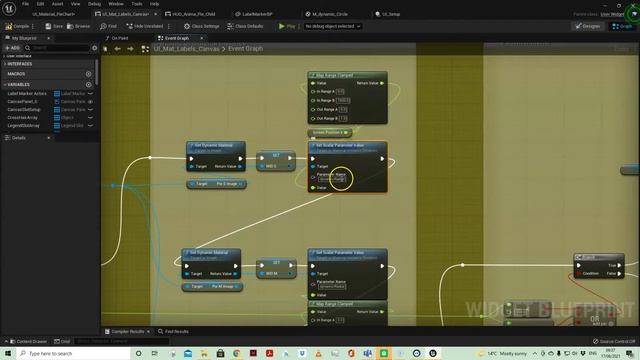The height and width of the screenshot is (360, 640).
Task: Switch to Graph mode
Action: [x=622, y=26]
